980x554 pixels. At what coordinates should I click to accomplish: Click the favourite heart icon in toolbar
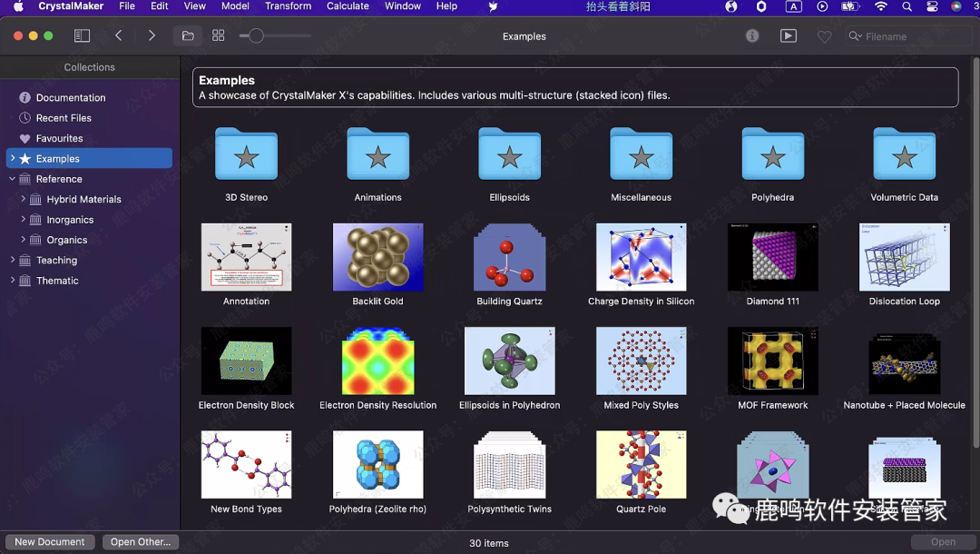pos(824,36)
